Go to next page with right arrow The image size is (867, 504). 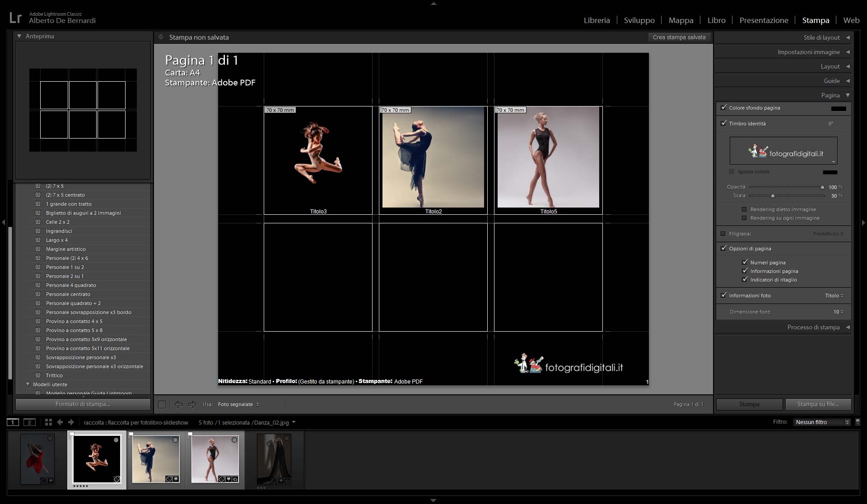[x=192, y=404]
